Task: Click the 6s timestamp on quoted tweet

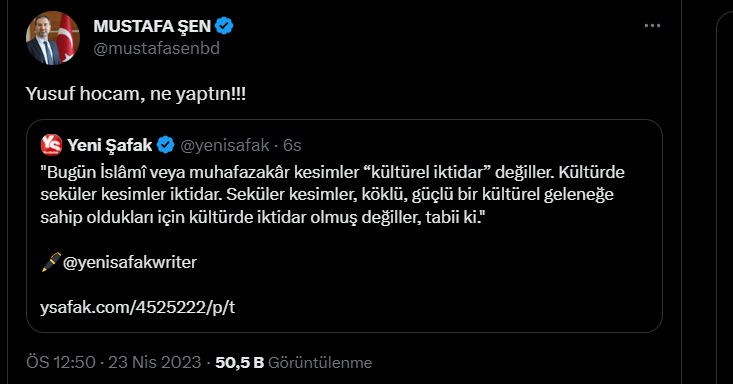Action: tap(292, 145)
